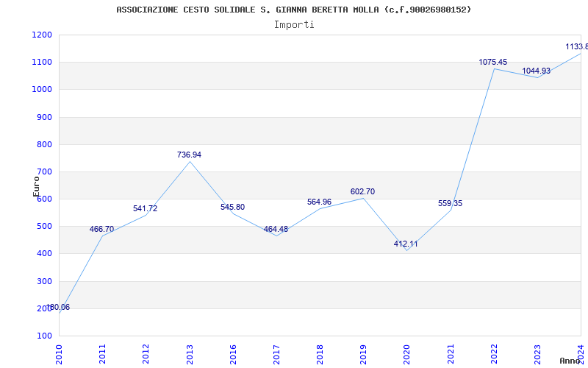Select the 1044.93 value for 2023
The image size is (588, 368).
(x=537, y=71)
